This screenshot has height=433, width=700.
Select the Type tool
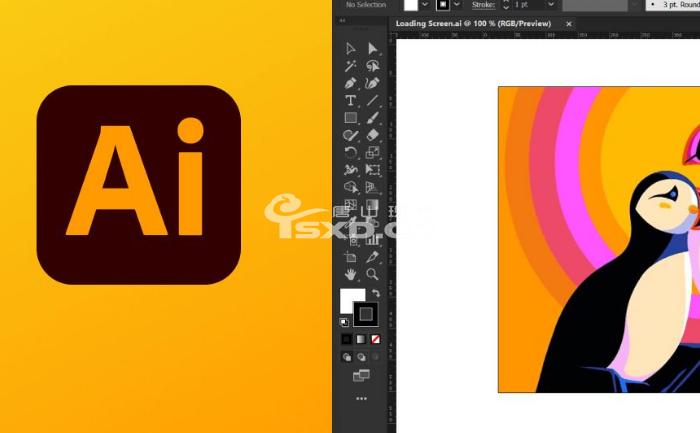point(350,101)
